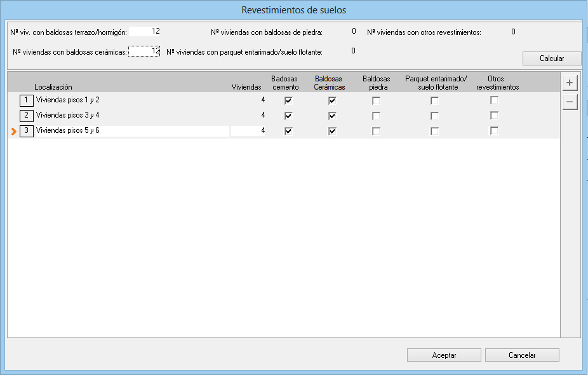Confirm with the Aceptar button

[x=444, y=355]
